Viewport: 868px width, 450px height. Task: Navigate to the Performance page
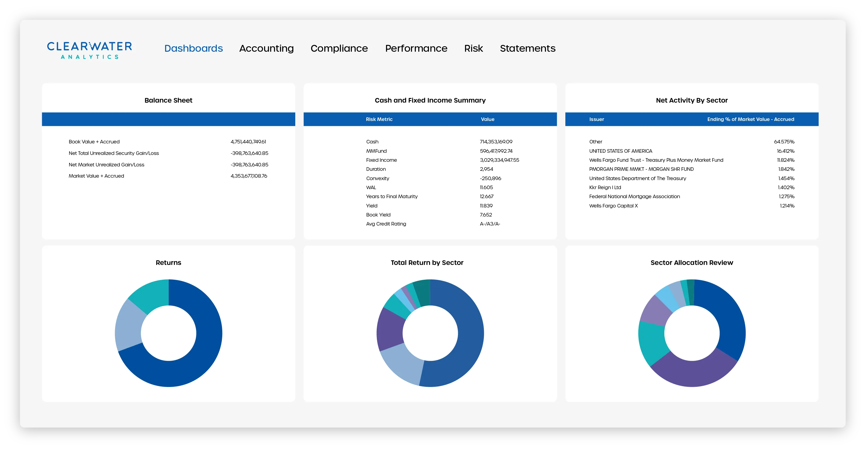(x=416, y=48)
